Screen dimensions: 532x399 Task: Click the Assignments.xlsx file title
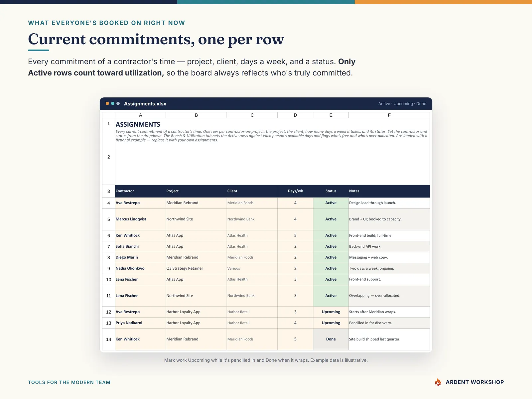145,104
